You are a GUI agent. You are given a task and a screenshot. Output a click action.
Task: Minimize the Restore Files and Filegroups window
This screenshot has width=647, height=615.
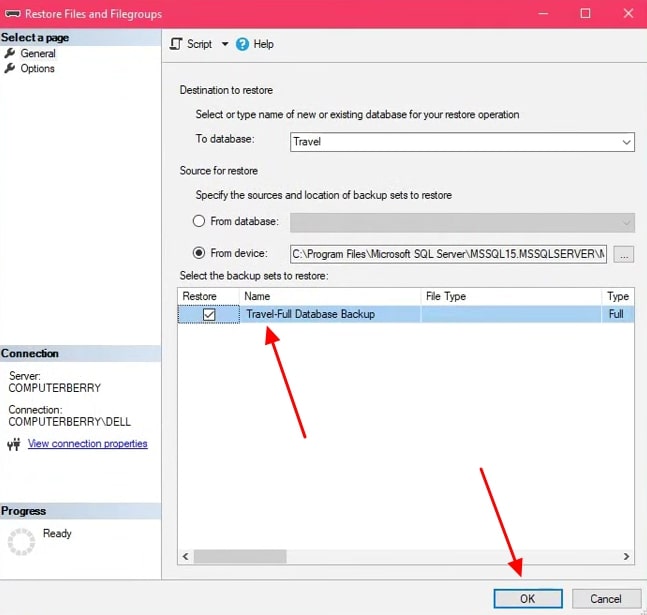[x=543, y=14]
